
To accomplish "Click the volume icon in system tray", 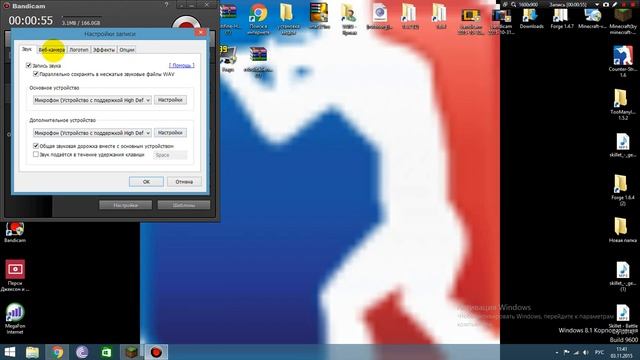I will pyautogui.click(x=586, y=352).
